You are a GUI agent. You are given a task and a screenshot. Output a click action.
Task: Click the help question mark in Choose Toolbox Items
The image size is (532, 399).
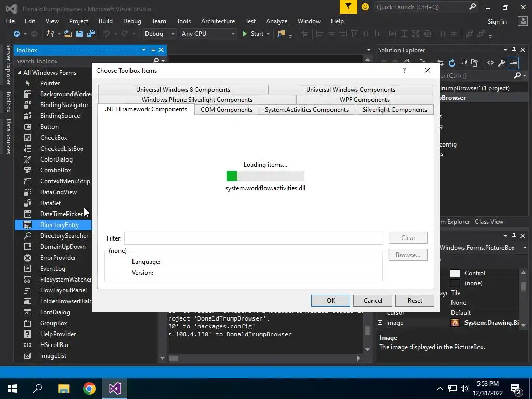[x=404, y=70]
